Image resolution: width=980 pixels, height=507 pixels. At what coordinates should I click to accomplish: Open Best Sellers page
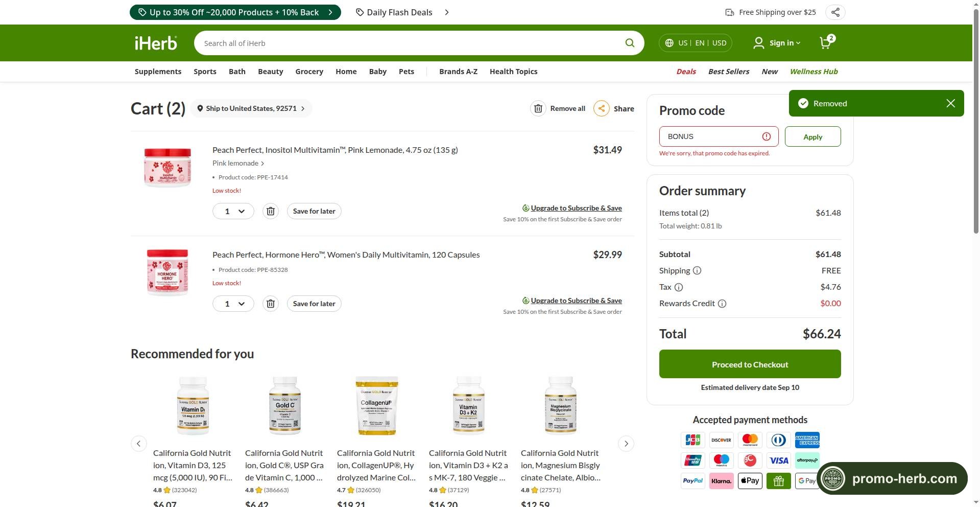tap(729, 72)
